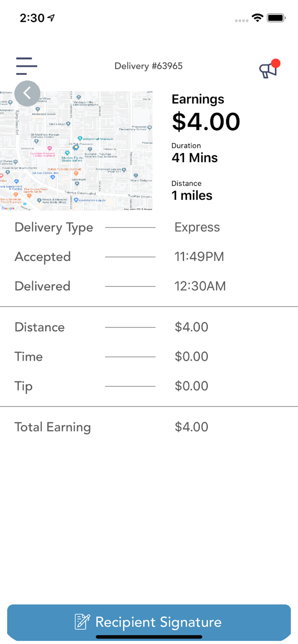This screenshot has width=298, height=644.
Task: Tap the Delivered 12:30AM time row
Action: pos(149,286)
